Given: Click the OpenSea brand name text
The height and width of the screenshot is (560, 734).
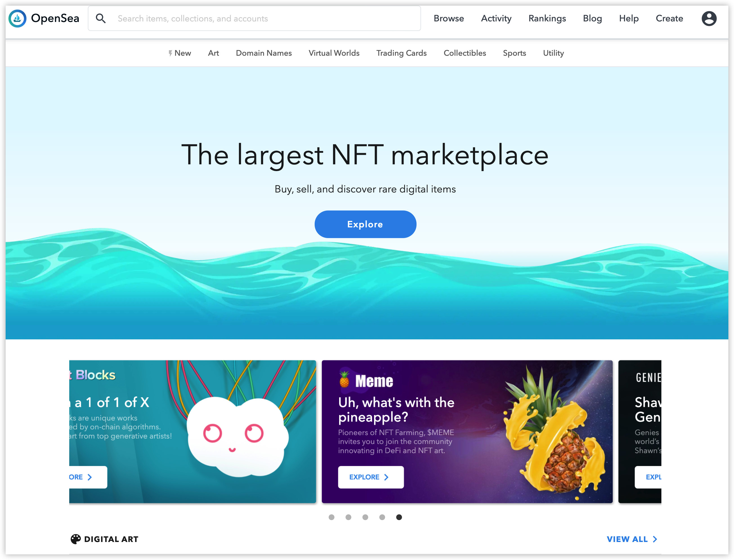Looking at the screenshot, I should 55,18.
